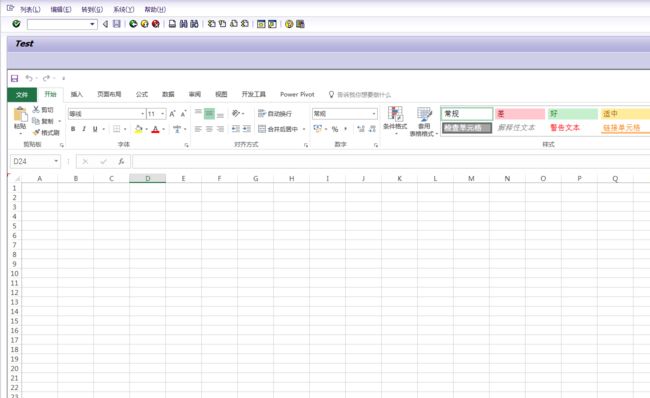
Task: Select the pink 差 Bad cell style
Action: [x=520, y=114]
